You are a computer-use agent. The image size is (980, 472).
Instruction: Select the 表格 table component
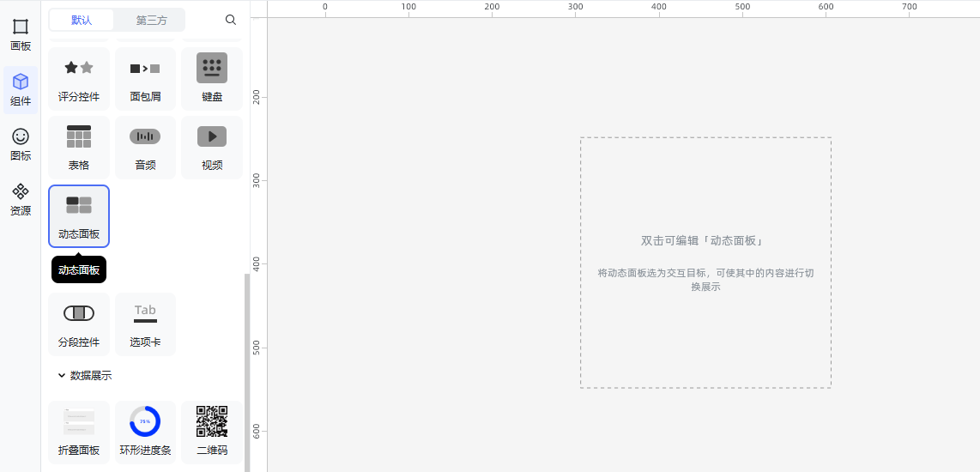[79, 147]
